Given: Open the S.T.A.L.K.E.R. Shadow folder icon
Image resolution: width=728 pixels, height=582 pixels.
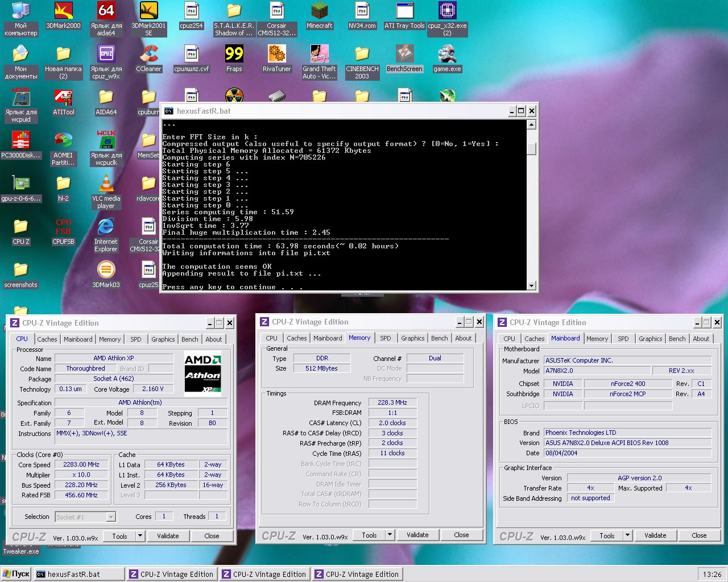Looking at the screenshot, I should (234, 19).
